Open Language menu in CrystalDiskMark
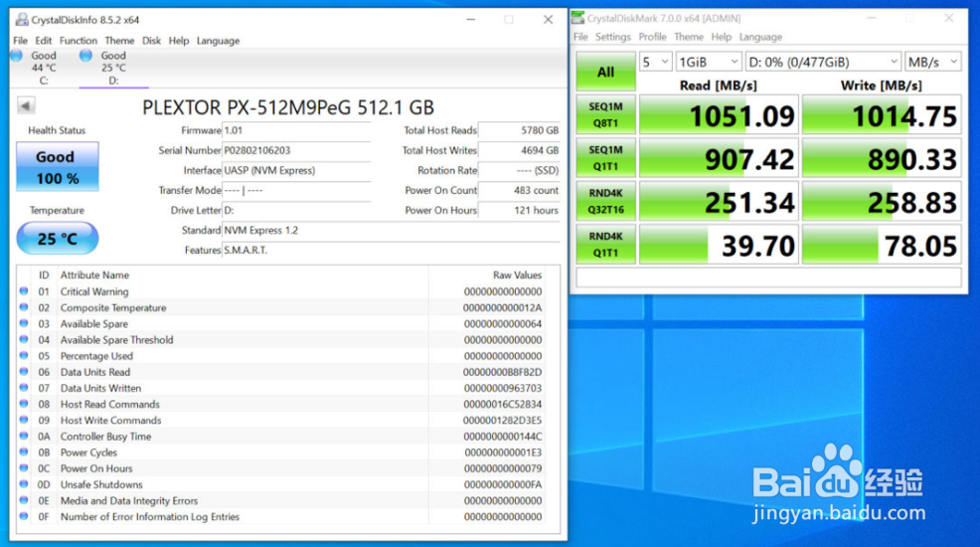The image size is (980, 547). (760, 37)
